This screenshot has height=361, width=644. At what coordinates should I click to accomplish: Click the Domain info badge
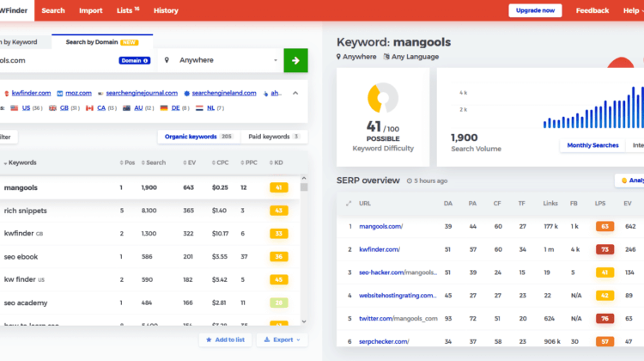coord(134,60)
